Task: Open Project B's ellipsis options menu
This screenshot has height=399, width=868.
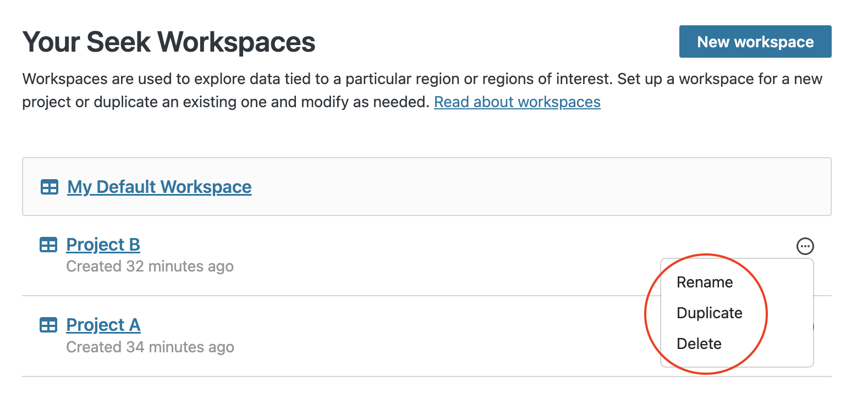Action: [805, 246]
